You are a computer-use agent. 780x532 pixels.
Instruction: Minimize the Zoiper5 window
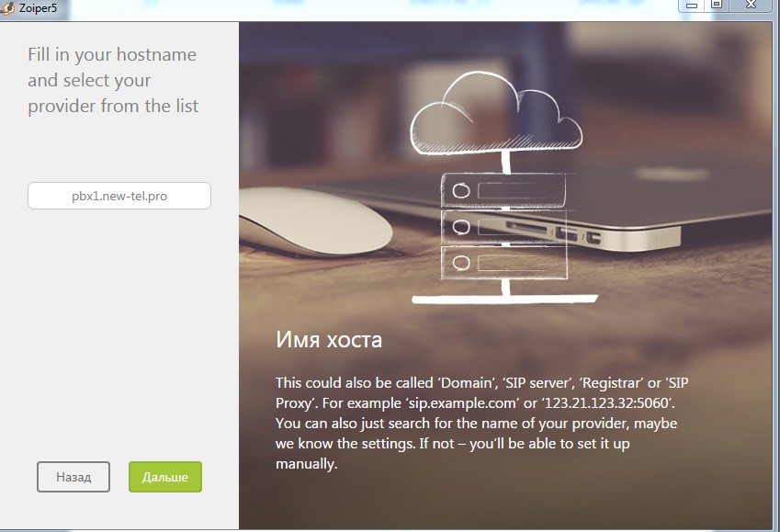click(693, 5)
